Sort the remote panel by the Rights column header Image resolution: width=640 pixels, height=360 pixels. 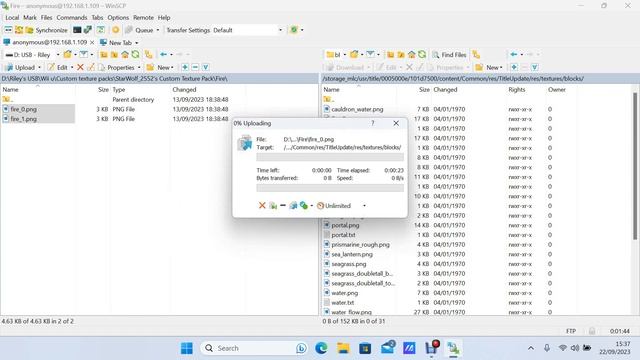517,89
